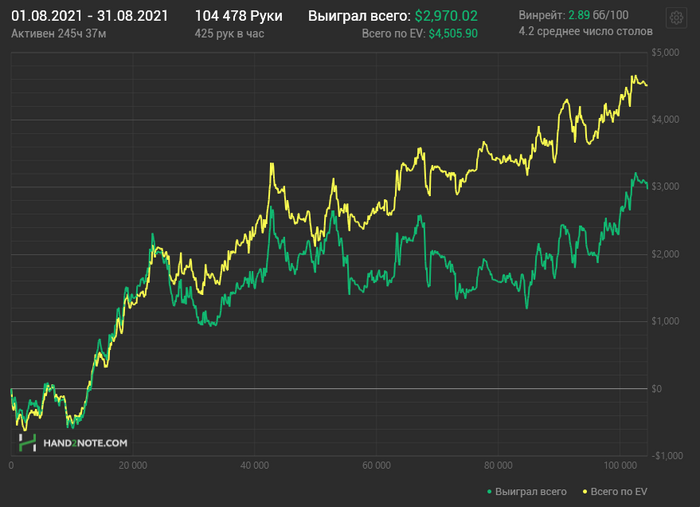Click the $2,000 y-axis label
This screenshot has height=507, width=700.
click(x=665, y=254)
